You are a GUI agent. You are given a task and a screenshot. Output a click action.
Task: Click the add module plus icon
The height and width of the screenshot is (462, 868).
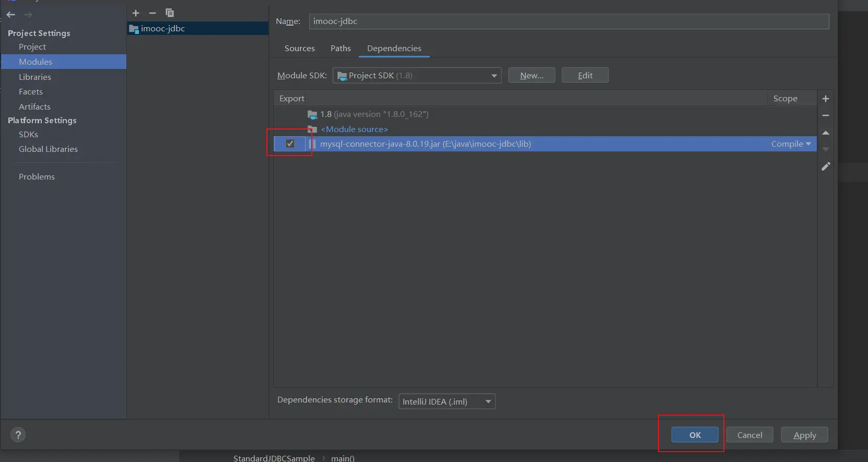tap(136, 13)
